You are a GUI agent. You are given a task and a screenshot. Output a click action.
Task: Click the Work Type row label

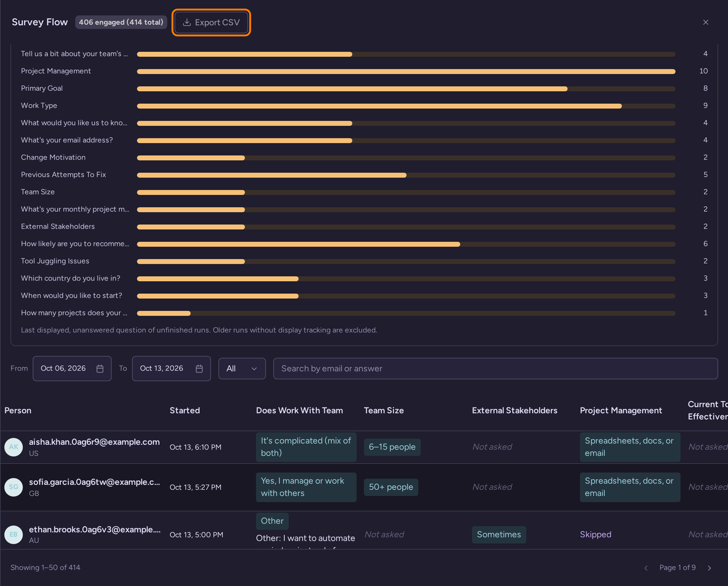[x=39, y=106]
